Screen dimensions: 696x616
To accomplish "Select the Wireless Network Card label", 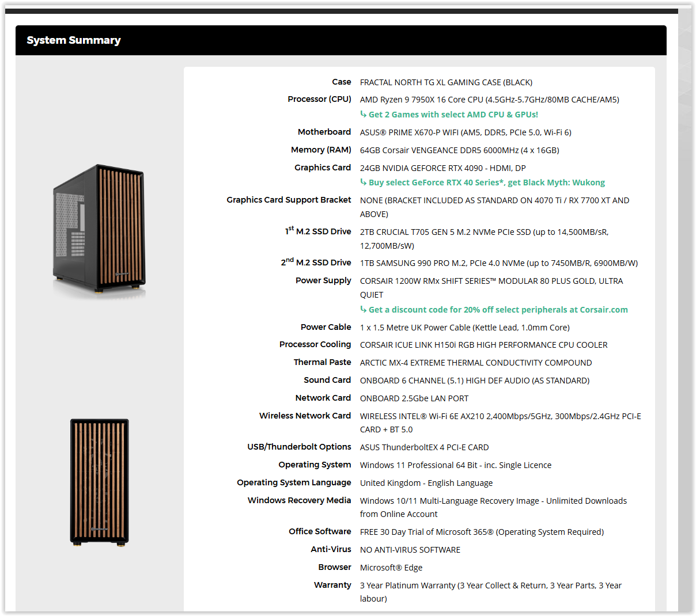I will [x=305, y=416].
